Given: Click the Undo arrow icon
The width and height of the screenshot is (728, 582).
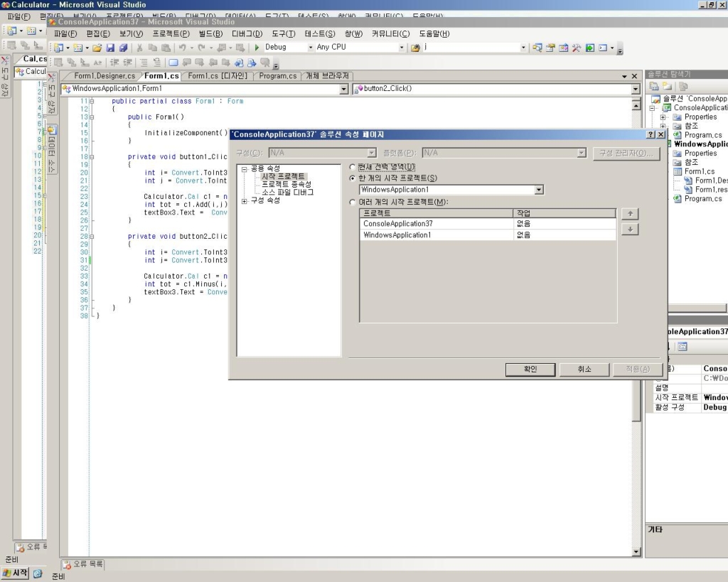Looking at the screenshot, I should (x=182, y=48).
